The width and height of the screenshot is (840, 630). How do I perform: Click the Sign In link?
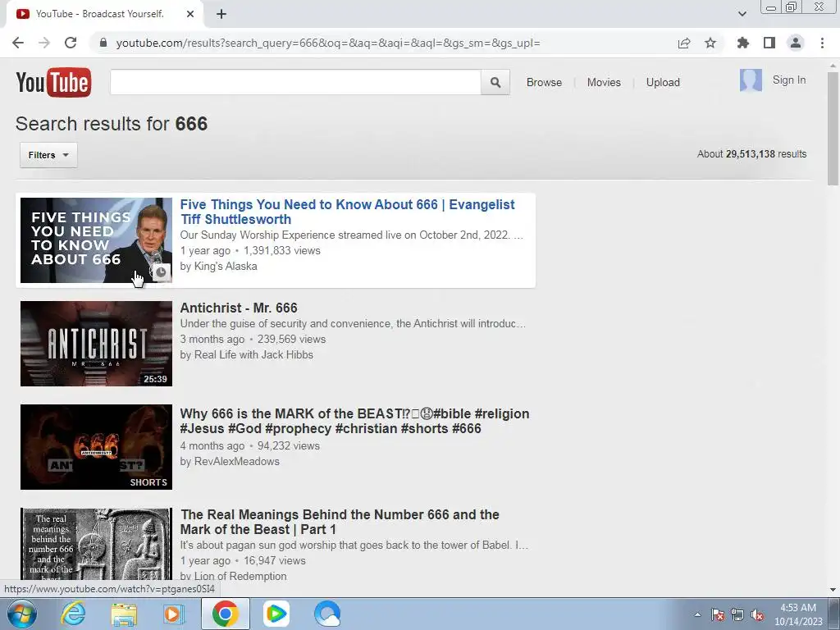[x=788, y=80]
